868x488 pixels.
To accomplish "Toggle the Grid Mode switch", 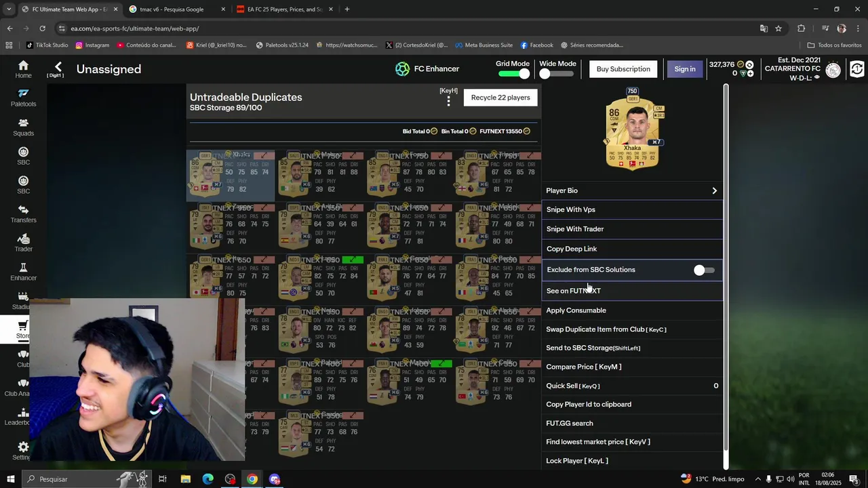I will coord(513,74).
